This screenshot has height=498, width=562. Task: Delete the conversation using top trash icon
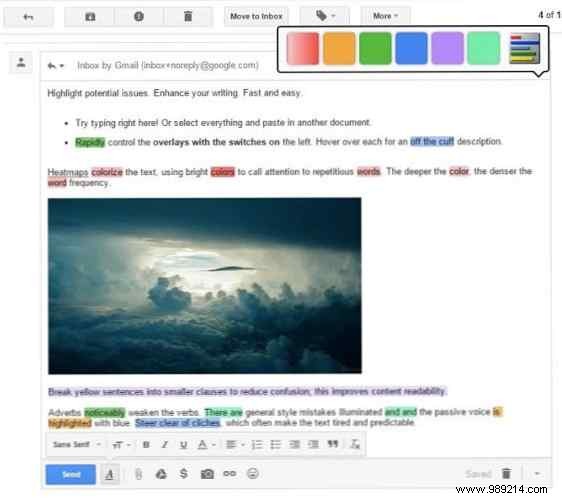click(188, 16)
